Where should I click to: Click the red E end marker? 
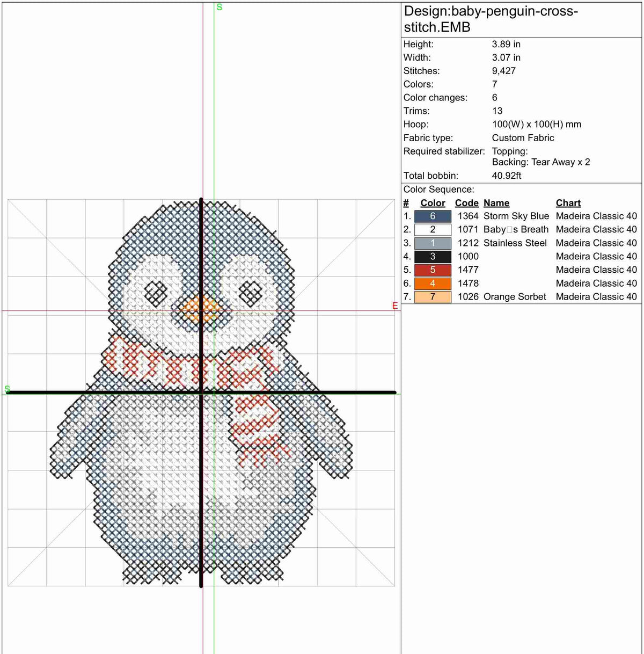pos(395,306)
